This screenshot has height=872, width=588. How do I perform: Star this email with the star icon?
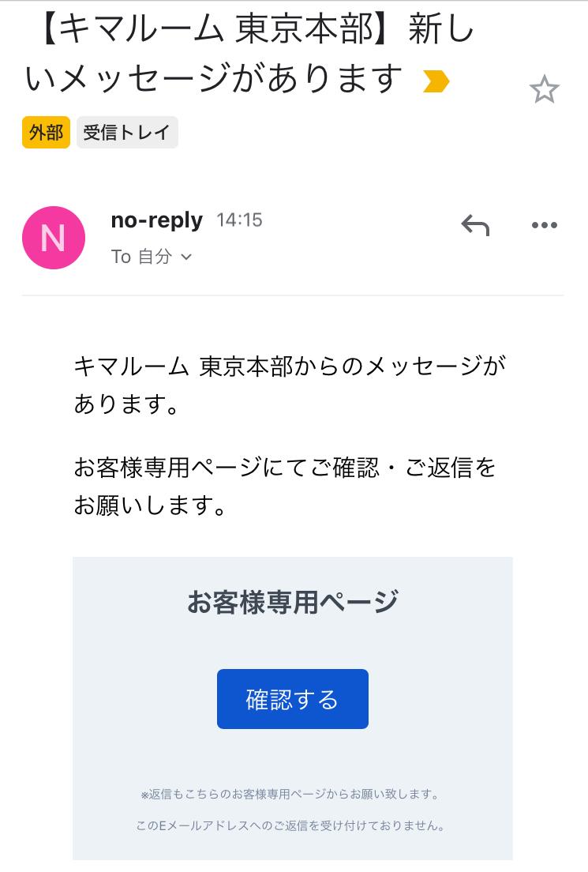(x=544, y=89)
